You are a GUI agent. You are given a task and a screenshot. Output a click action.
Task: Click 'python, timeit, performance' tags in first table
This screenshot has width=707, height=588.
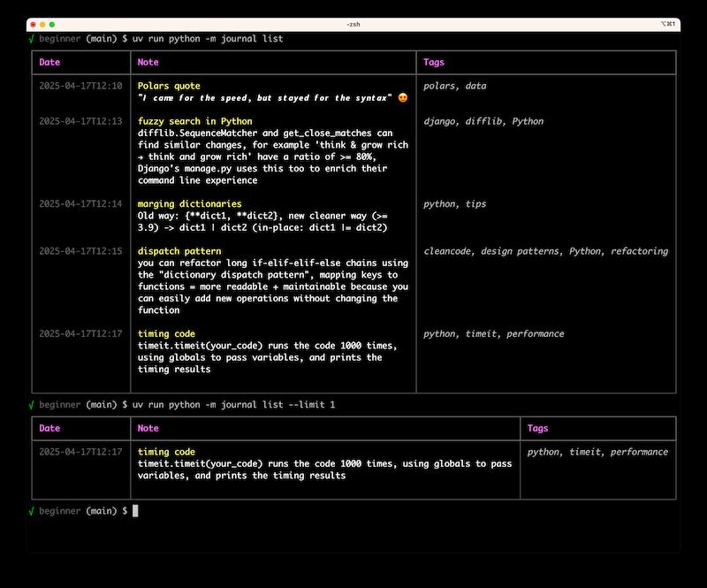click(493, 333)
